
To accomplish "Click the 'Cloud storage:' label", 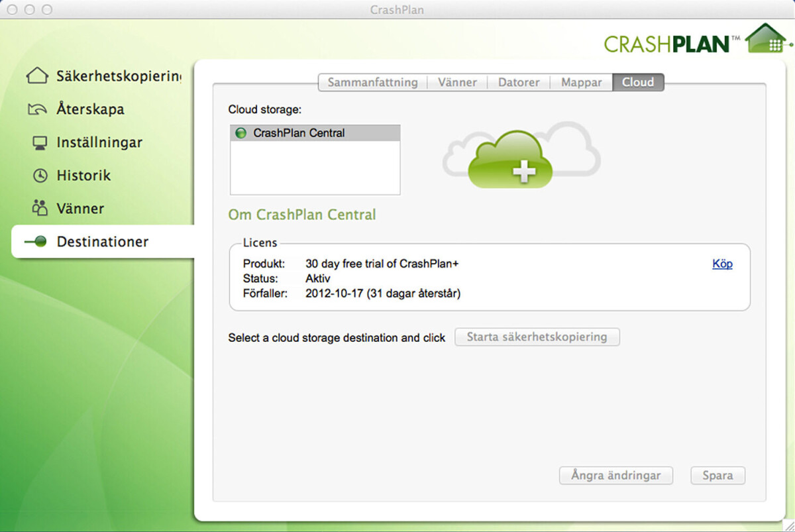I will pyautogui.click(x=264, y=109).
